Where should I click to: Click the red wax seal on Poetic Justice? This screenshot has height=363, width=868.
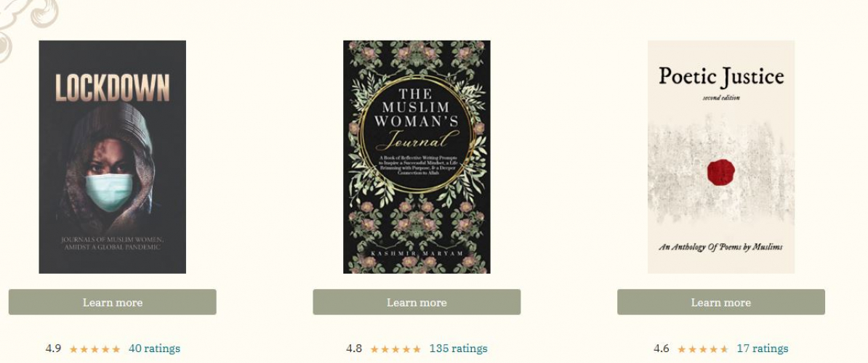pos(720,172)
